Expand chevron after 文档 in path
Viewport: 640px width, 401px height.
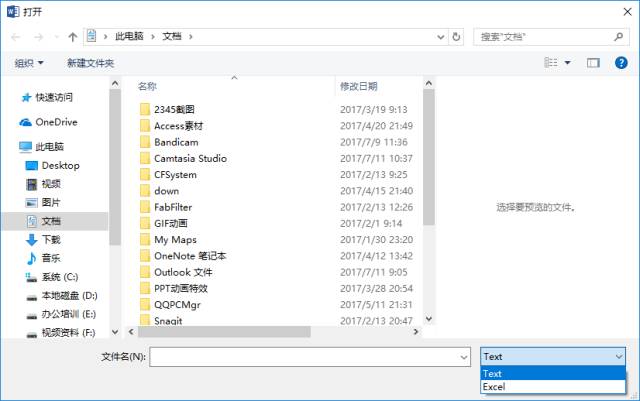point(191,37)
